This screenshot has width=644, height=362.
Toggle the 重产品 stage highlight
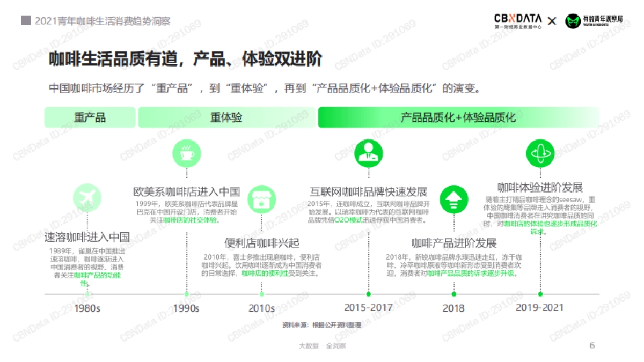pyautogui.click(x=89, y=116)
